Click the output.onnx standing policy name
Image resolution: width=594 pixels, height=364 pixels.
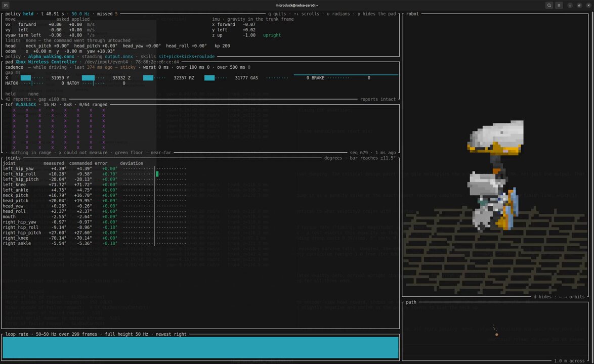point(119,57)
